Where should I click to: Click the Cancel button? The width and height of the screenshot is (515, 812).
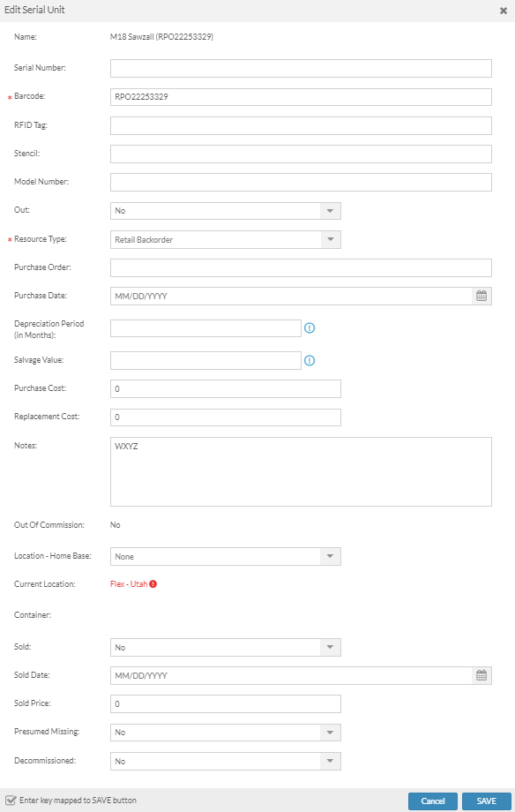coord(433,801)
